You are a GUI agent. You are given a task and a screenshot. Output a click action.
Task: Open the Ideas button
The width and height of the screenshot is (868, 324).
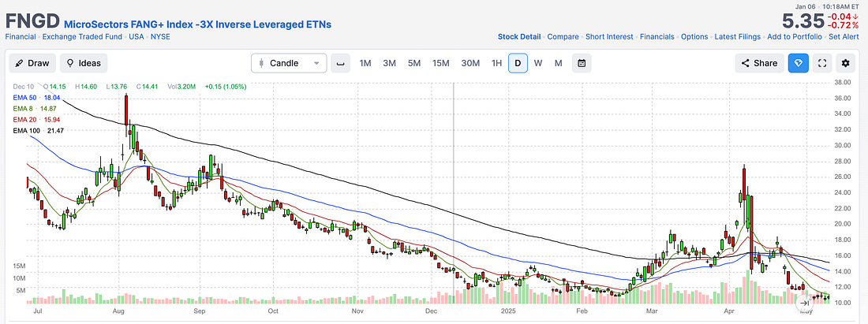point(84,63)
